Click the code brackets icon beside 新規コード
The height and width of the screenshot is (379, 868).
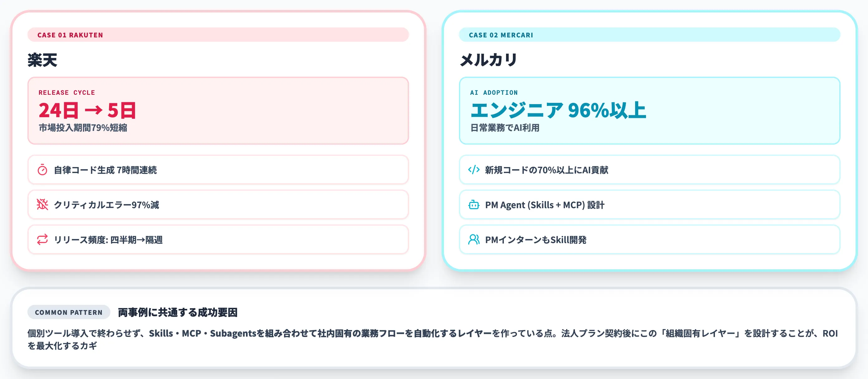[474, 170]
